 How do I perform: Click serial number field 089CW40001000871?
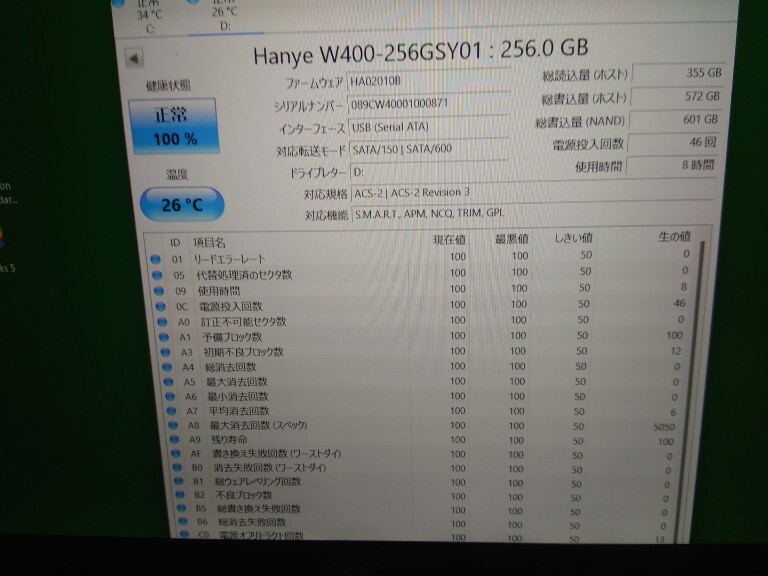[427, 104]
